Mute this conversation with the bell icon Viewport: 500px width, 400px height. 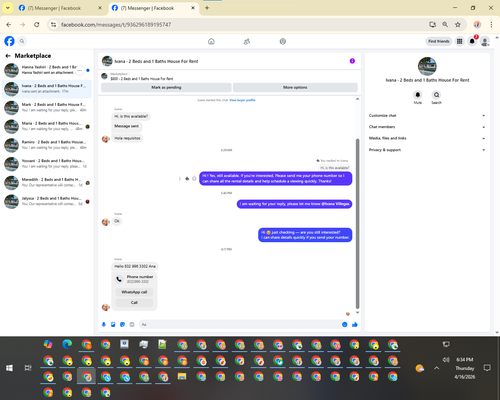point(418,95)
